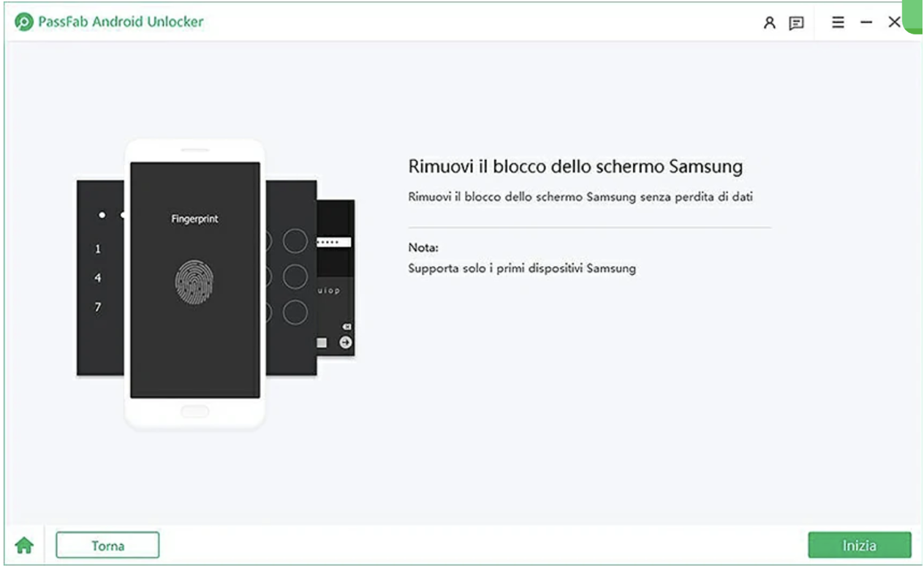Click the arrow icon on the password panel
This screenshot has width=924, height=569.
[346, 342]
